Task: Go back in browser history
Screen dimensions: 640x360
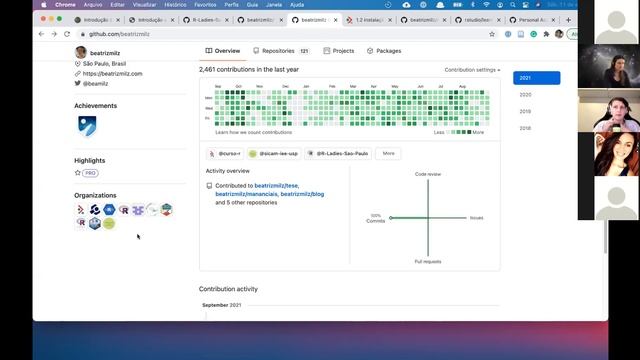Action: pos(41,34)
